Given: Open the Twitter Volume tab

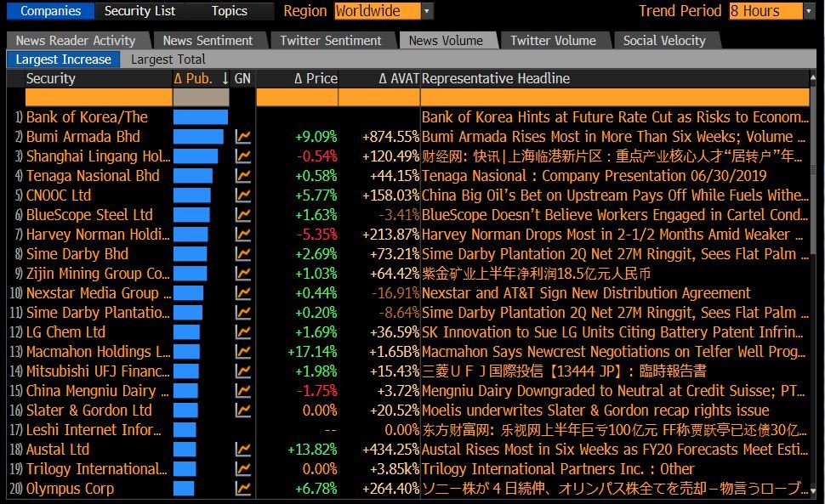Looking at the screenshot, I should [x=554, y=41].
